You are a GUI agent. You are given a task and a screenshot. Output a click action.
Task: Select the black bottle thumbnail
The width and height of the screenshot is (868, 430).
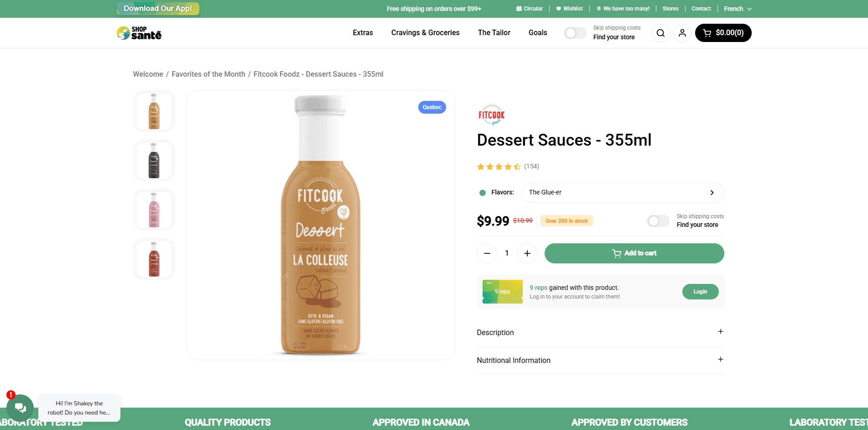[154, 161]
